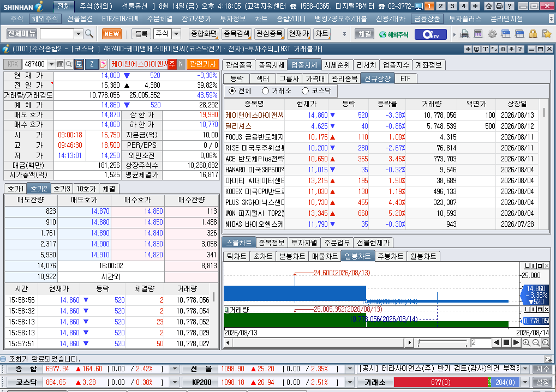Click the pin always-on-top icon in window bar
556x392 pixels.
tap(511, 49)
